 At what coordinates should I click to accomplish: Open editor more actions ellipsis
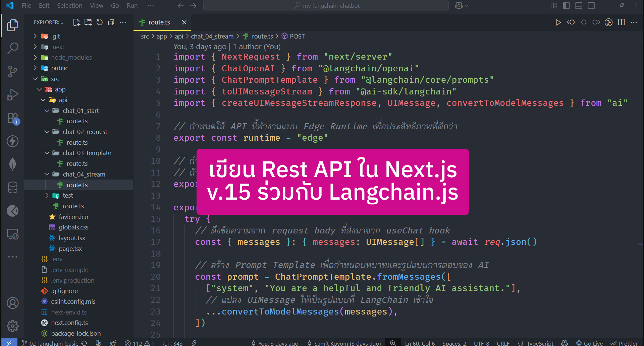pos(634,22)
